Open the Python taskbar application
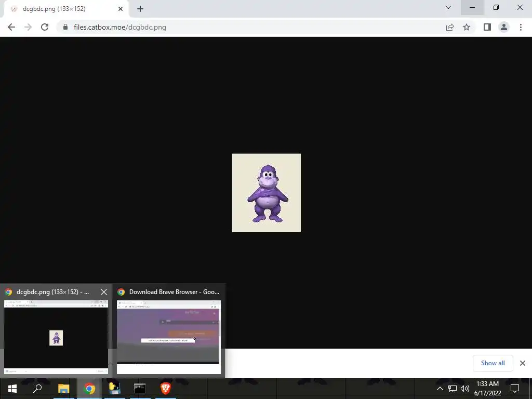The height and width of the screenshot is (399, 532). [x=115, y=389]
